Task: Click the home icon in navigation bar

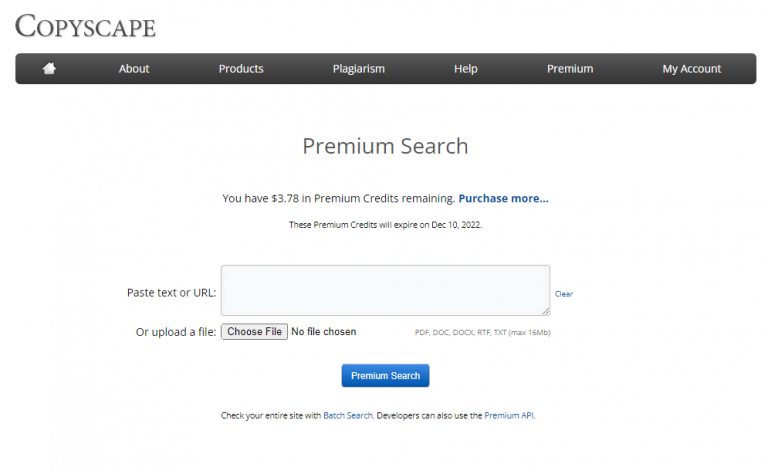Action: 49,69
